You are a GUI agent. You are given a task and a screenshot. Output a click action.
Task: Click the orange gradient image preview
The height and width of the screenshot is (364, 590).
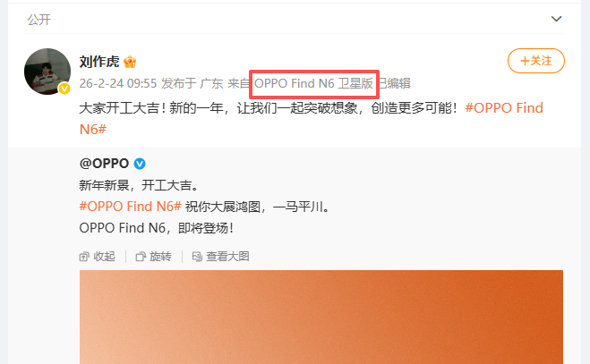click(x=321, y=317)
